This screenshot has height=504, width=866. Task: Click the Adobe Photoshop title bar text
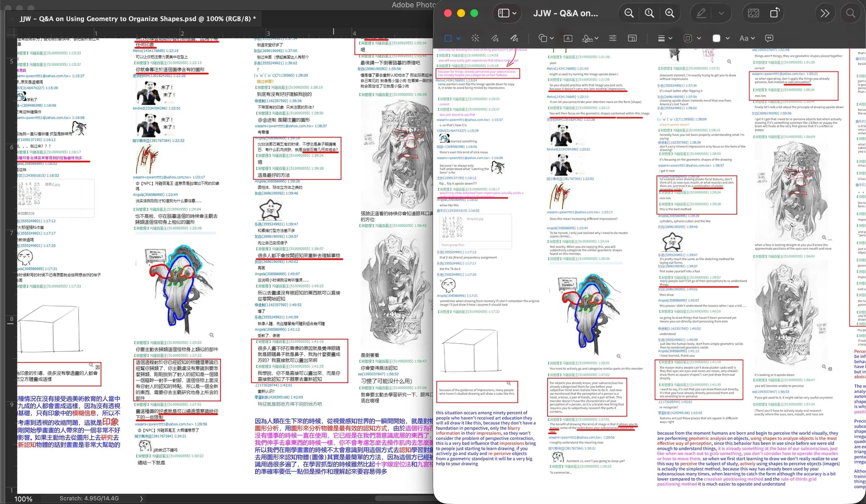click(x=414, y=5)
